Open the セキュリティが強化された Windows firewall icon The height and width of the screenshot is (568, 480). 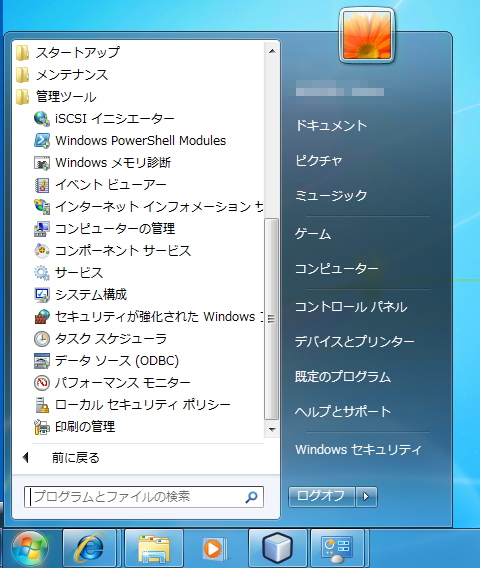coord(42,317)
